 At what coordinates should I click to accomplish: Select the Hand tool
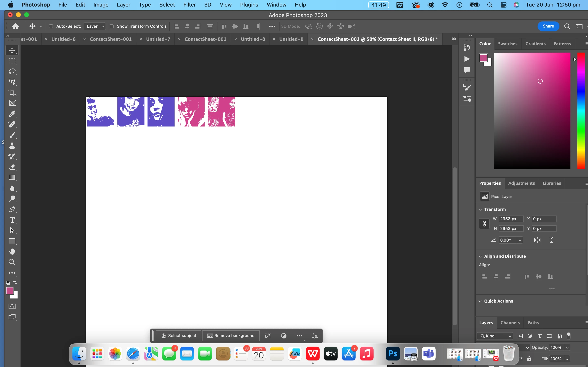12,252
